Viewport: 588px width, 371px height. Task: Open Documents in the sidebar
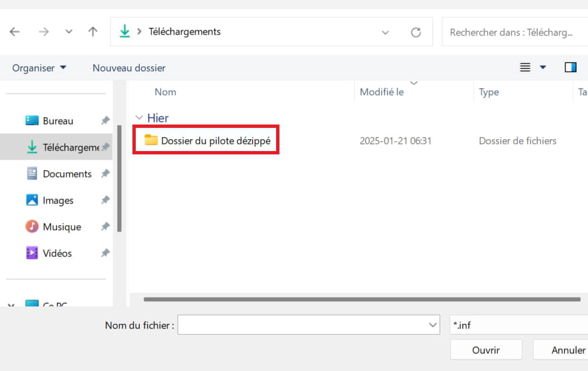click(x=67, y=174)
